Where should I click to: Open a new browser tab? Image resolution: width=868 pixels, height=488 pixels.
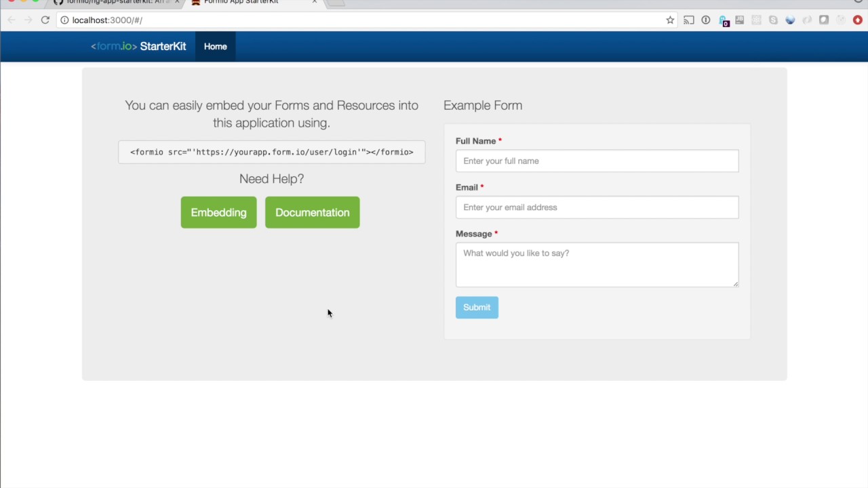pyautogui.click(x=336, y=2)
